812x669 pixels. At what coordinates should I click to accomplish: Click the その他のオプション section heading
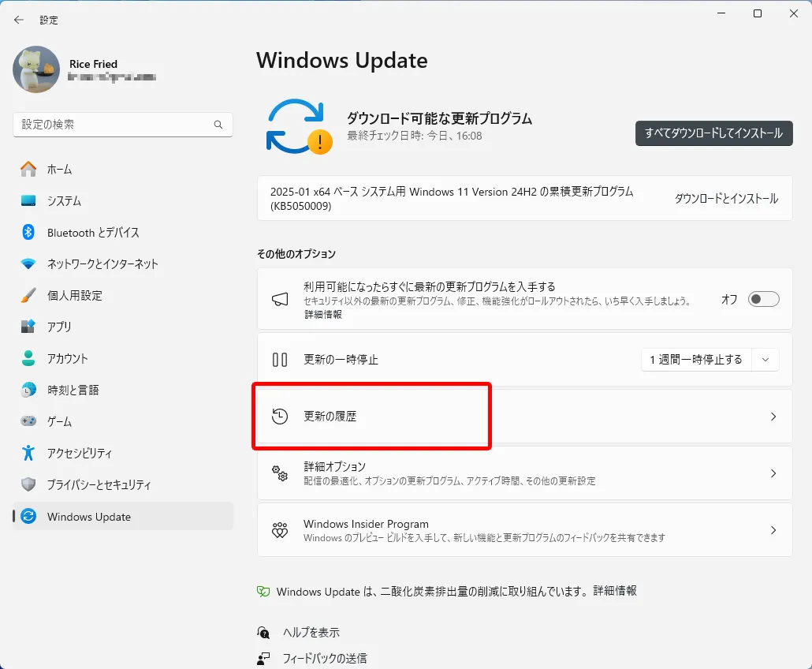pos(296,254)
